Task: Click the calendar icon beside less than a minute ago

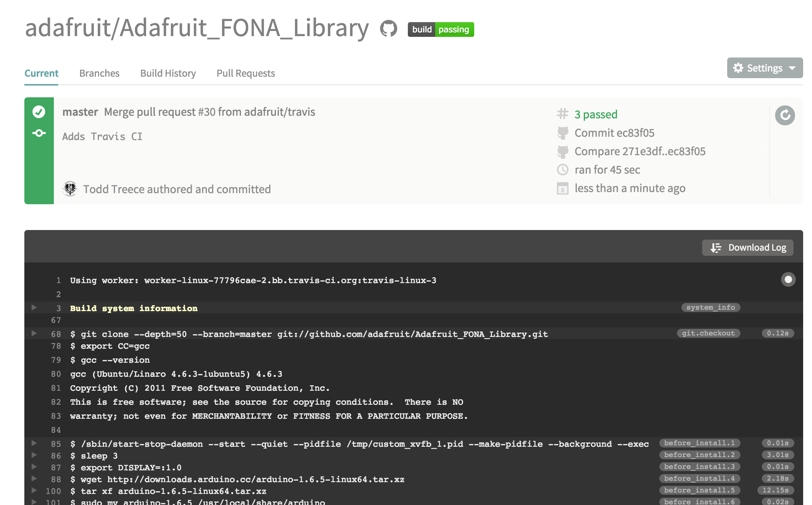Action: [562, 188]
